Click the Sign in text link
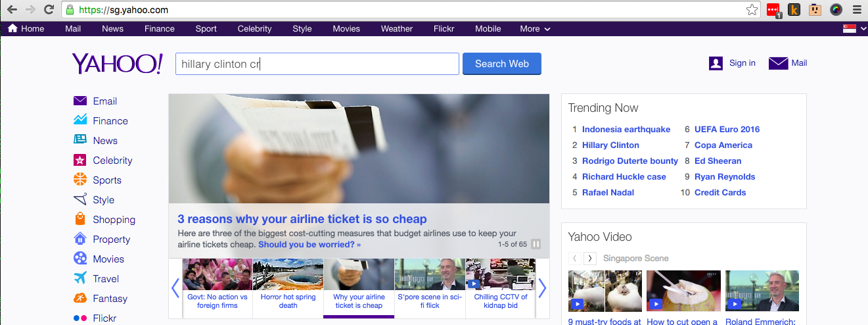 coord(742,63)
